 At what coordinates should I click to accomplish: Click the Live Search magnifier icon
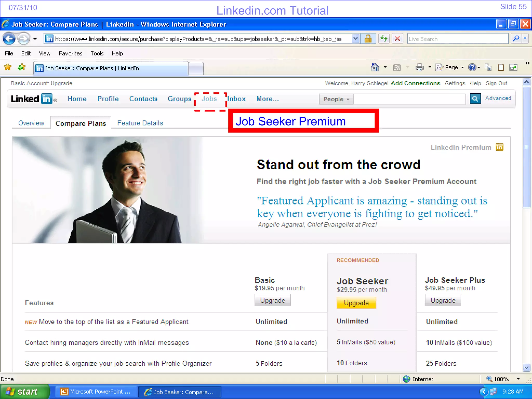click(x=516, y=39)
